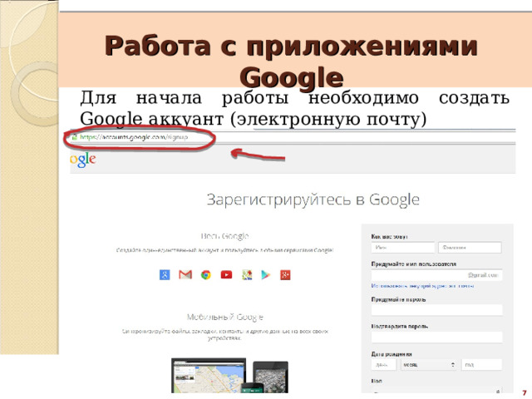Click the slide number 7
The height and width of the screenshot is (399, 532).
point(525,393)
